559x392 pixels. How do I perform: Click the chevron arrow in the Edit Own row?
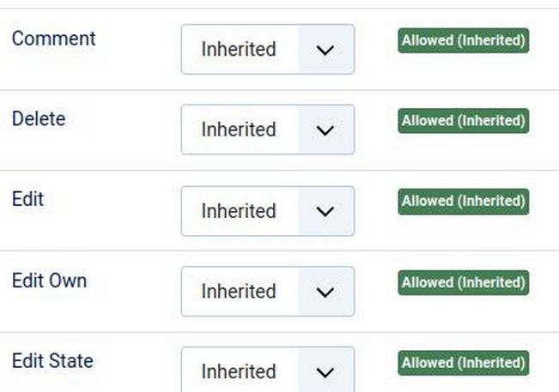(x=325, y=292)
